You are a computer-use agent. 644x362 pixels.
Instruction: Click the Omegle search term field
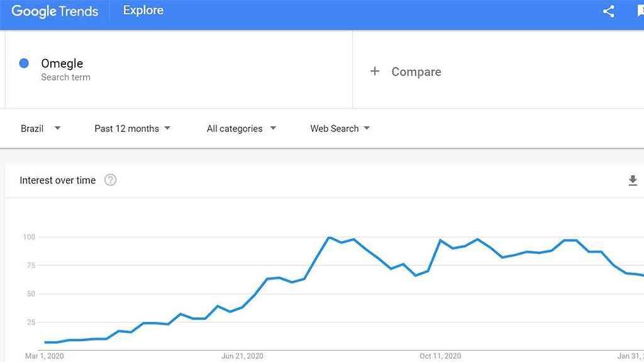click(62, 63)
